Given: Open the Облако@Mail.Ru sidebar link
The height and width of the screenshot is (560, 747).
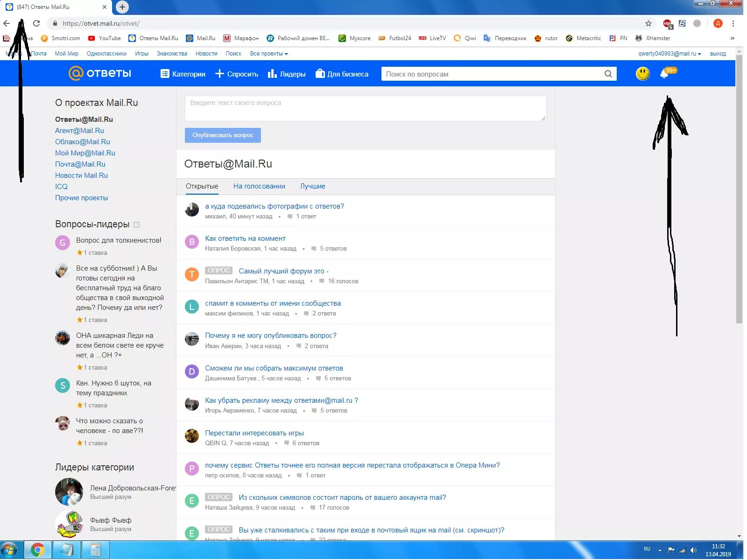Looking at the screenshot, I should (83, 142).
